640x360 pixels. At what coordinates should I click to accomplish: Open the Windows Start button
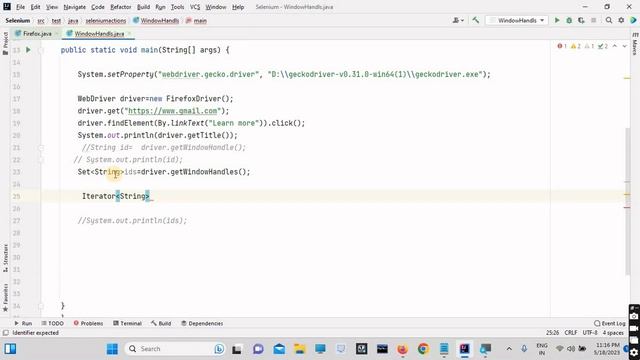point(112,349)
